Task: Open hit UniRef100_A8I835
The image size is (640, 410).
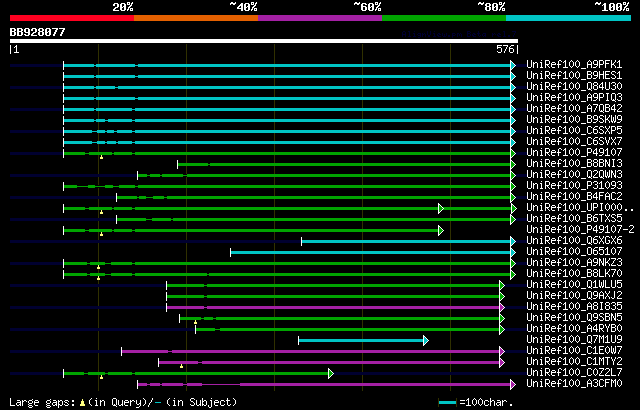Action: pyautogui.click(x=574, y=307)
